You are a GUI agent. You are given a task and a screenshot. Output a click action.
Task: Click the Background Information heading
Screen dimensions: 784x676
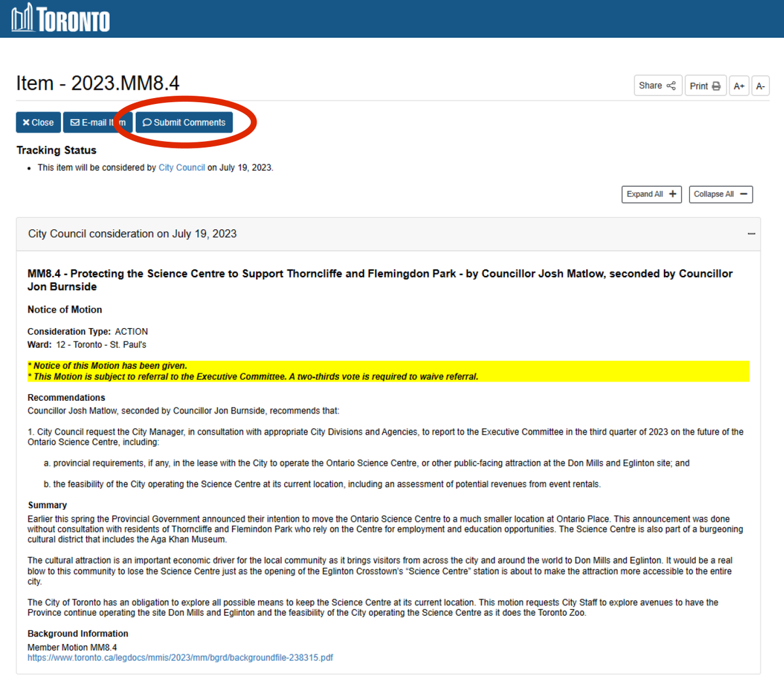(x=78, y=634)
